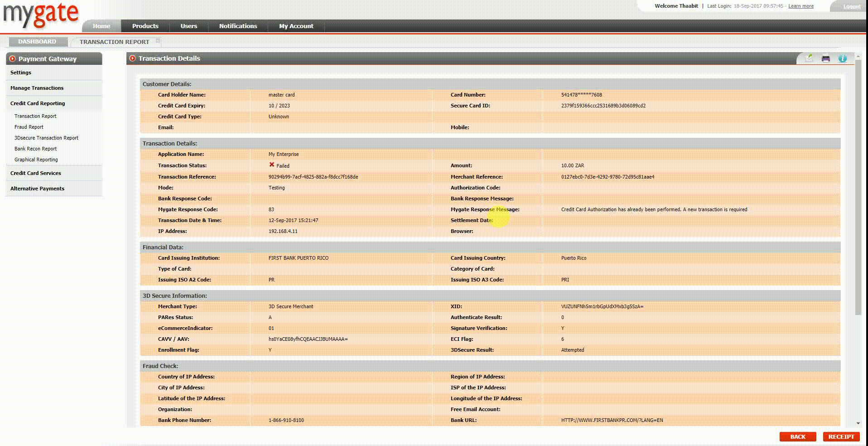
Task: Select 3Dsecure Transaction Report in sidebar
Action: click(x=46, y=138)
